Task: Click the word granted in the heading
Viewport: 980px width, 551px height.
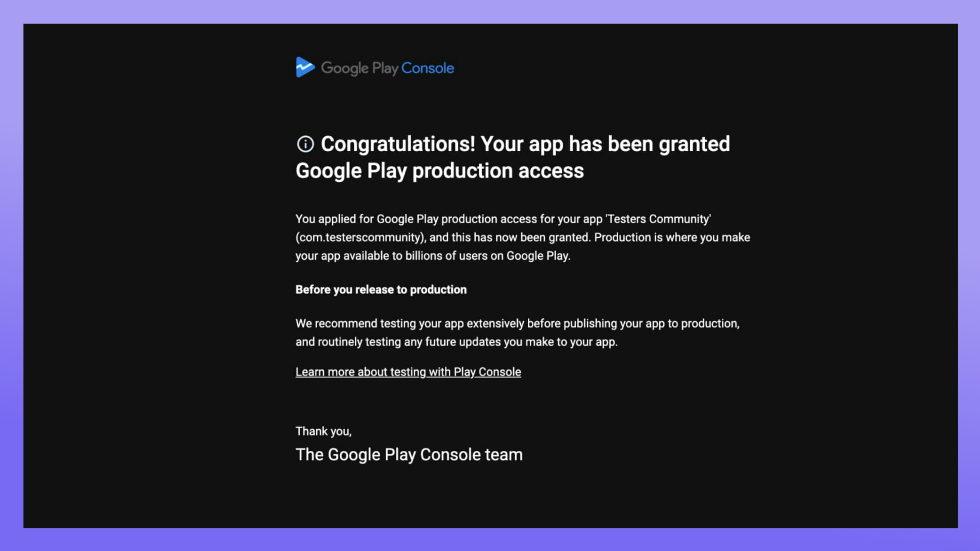Action: click(694, 144)
